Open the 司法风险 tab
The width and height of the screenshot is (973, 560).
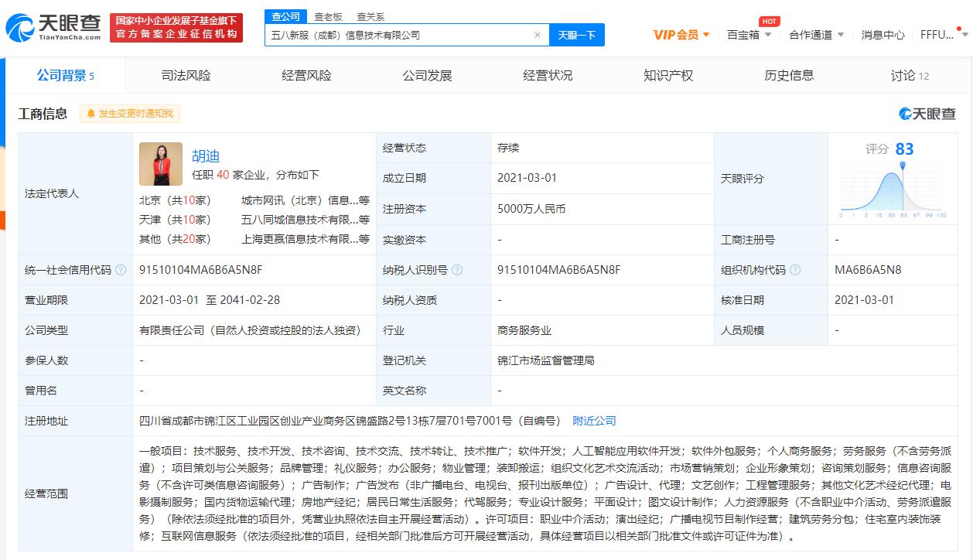click(x=186, y=75)
